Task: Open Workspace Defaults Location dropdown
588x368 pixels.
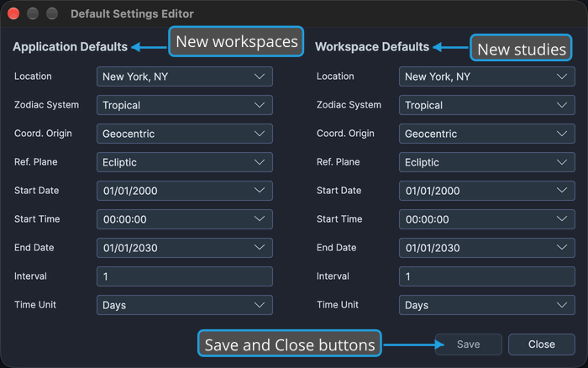Action: (486, 76)
